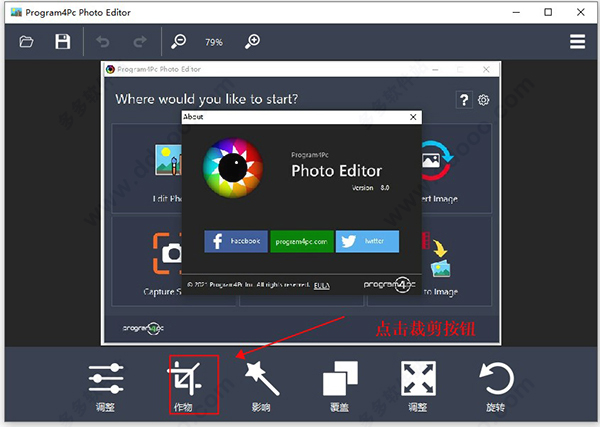Screen dimensions: 600x427
Task: Click the 'Where would you like to start?' heading
Action: [x=206, y=99]
